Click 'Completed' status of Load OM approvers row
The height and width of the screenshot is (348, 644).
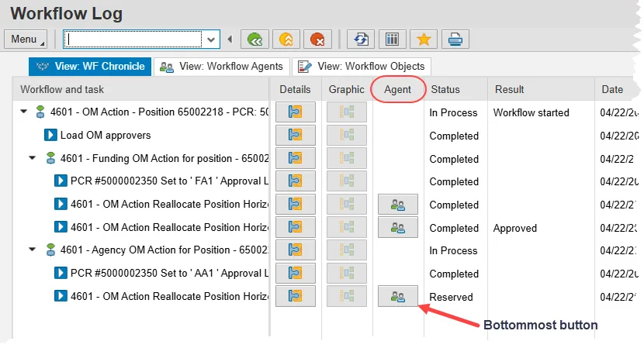click(454, 136)
